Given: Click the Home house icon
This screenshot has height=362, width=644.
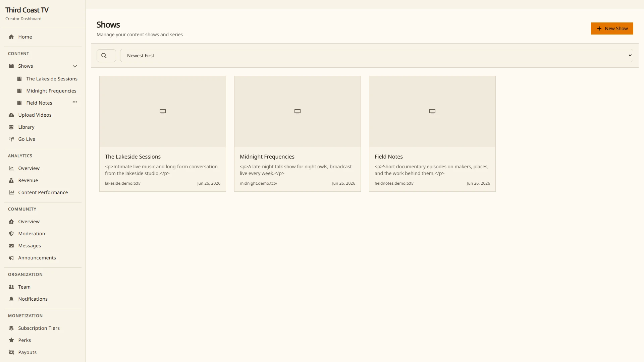Looking at the screenshot, I should 11,37.
